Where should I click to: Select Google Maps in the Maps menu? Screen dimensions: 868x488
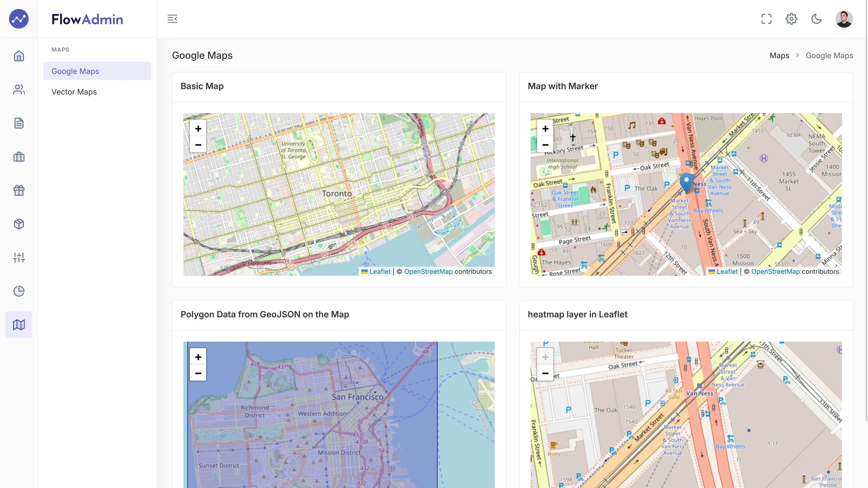[97, 71]
